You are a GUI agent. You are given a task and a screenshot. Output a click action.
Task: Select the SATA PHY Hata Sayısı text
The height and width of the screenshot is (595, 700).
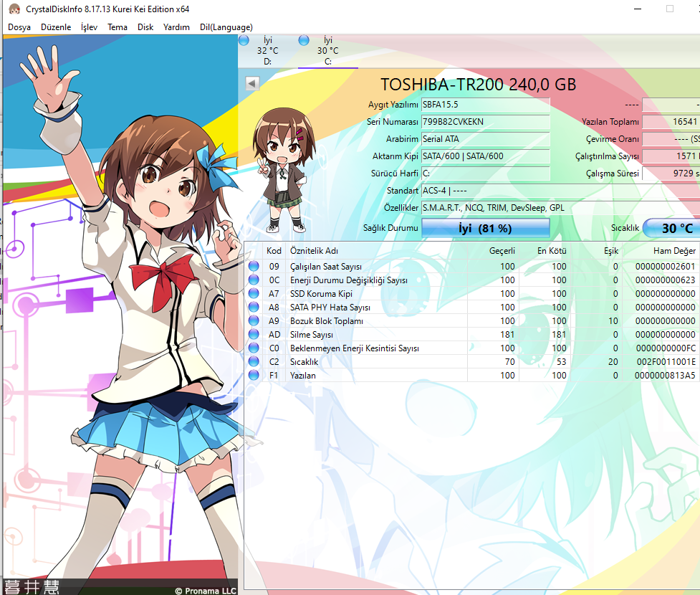(x=330, y=308)
